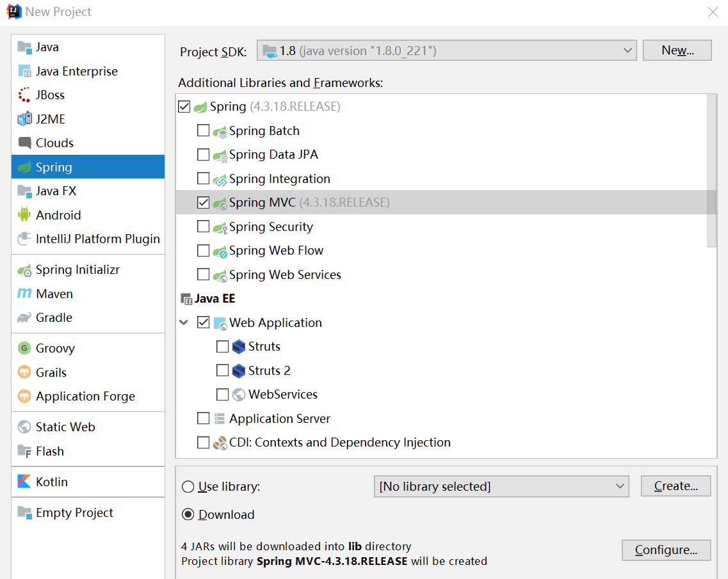The height and width of the screenshot is (579, 728).
Task: Click the Struts blue cube icon
Action: click(239, 347)
